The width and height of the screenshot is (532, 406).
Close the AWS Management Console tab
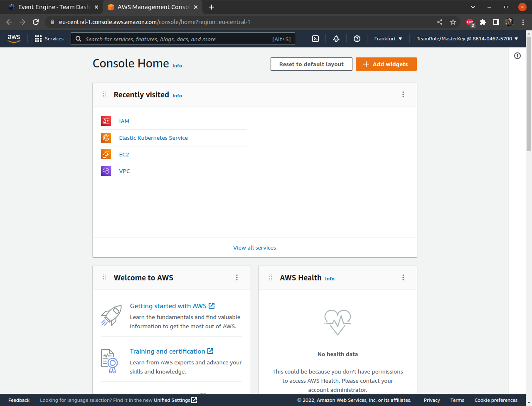pyautogui.click(x=196, y=7)
